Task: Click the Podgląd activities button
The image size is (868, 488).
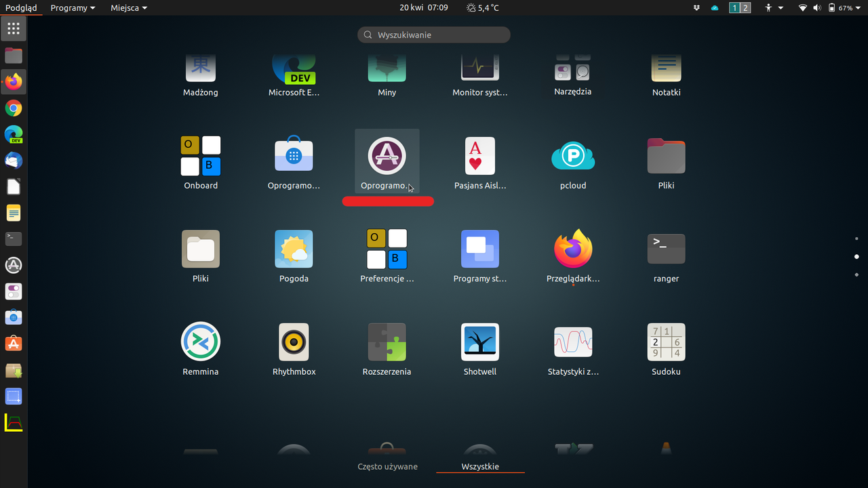Action: pos(20,8)
